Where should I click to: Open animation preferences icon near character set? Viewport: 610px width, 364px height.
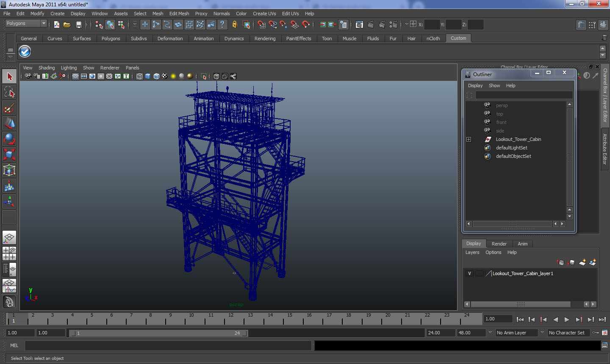[605, 333]
